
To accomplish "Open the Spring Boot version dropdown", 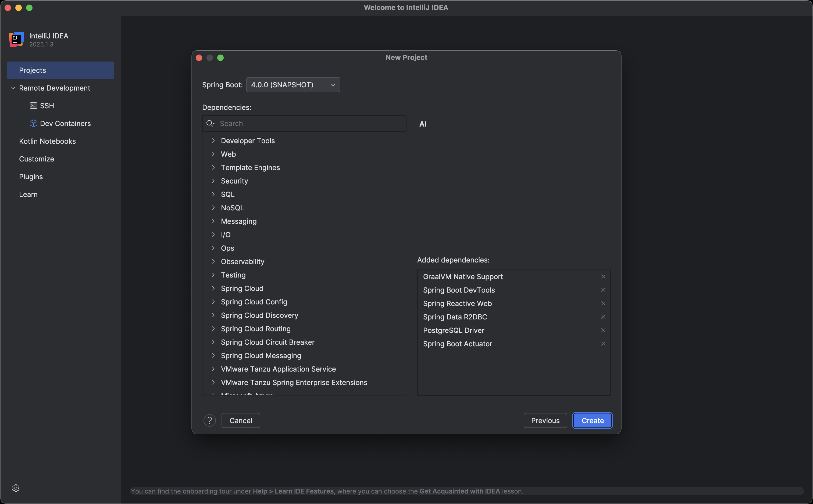I will point(293,85).
